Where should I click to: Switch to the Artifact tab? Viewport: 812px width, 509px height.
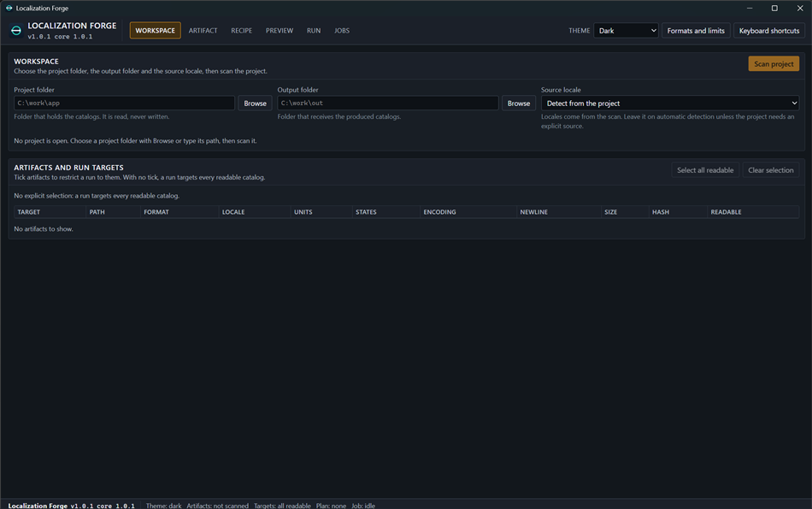click(x=203, y=31)
